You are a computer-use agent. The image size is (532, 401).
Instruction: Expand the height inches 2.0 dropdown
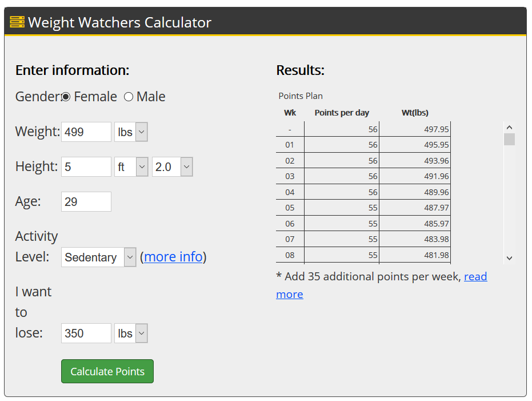pos(173,166)
